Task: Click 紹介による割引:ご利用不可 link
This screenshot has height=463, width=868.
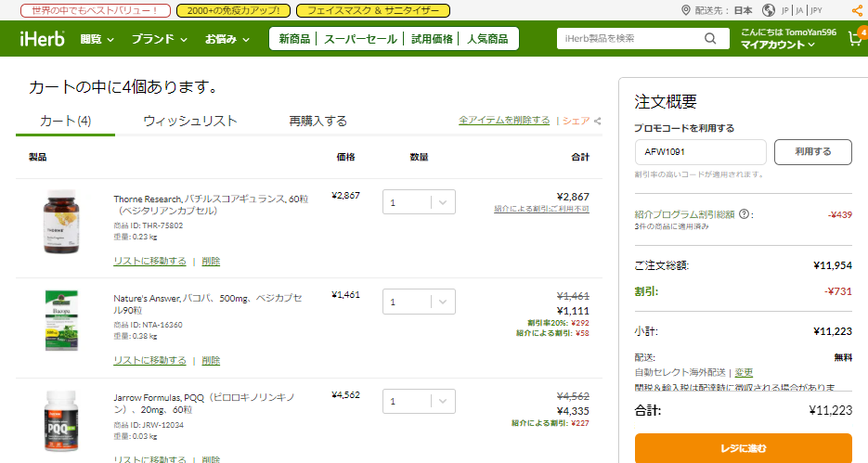Action: [541, 209]
